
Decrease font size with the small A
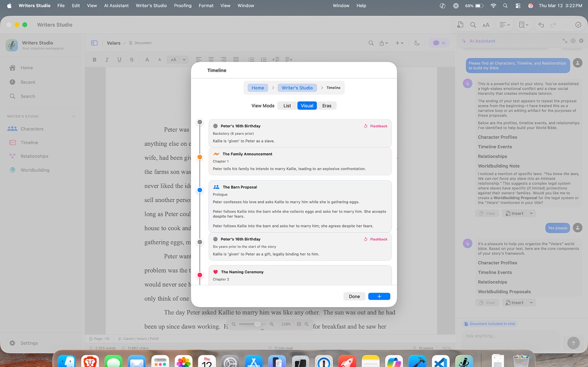(160, 60)
